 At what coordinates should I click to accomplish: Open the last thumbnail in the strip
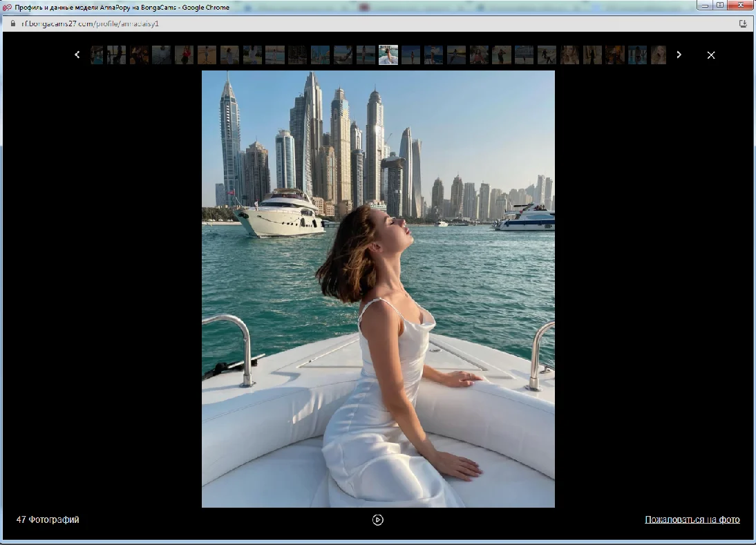coord(659,55)
